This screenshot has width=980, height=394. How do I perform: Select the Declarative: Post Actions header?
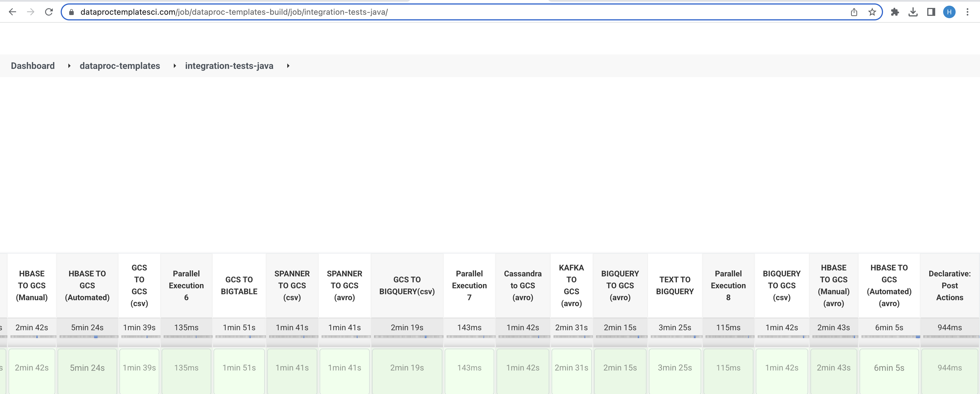[x=950, y=285]
